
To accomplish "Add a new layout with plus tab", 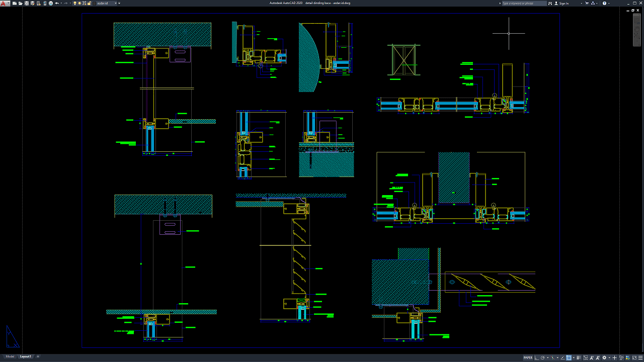I will pos(38,356).
